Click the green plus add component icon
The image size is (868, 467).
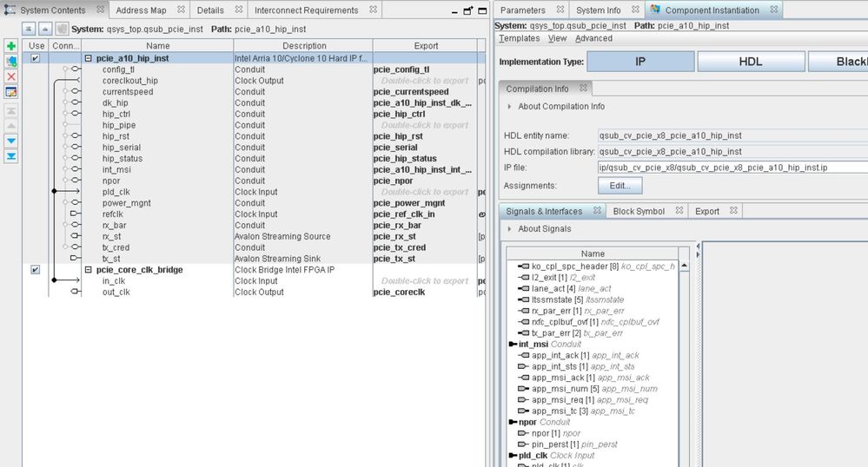tap(11, 46)
